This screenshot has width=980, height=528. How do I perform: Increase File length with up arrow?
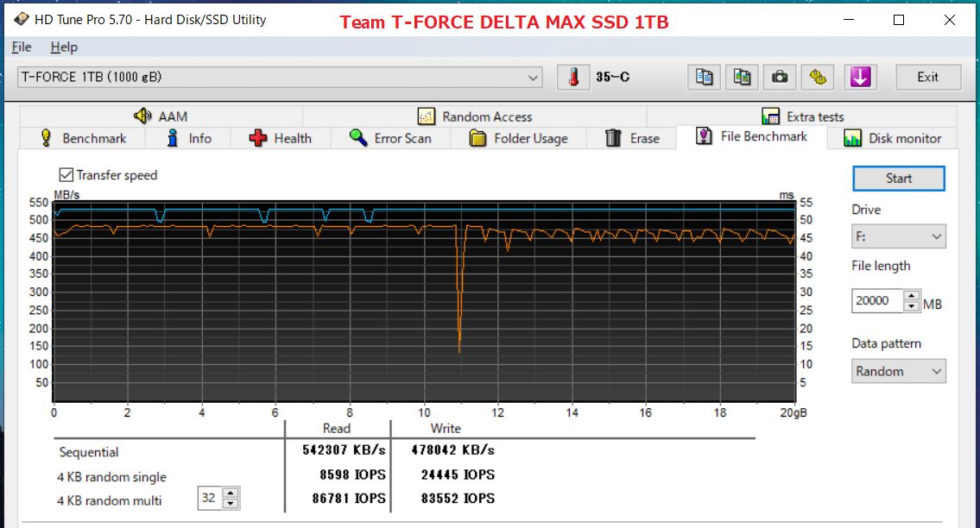(x=911, y=296)
